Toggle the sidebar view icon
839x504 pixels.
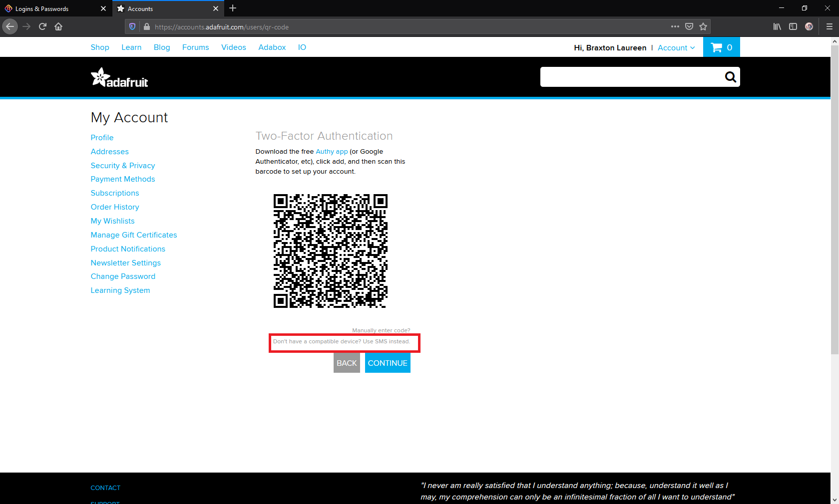[793, 26]
